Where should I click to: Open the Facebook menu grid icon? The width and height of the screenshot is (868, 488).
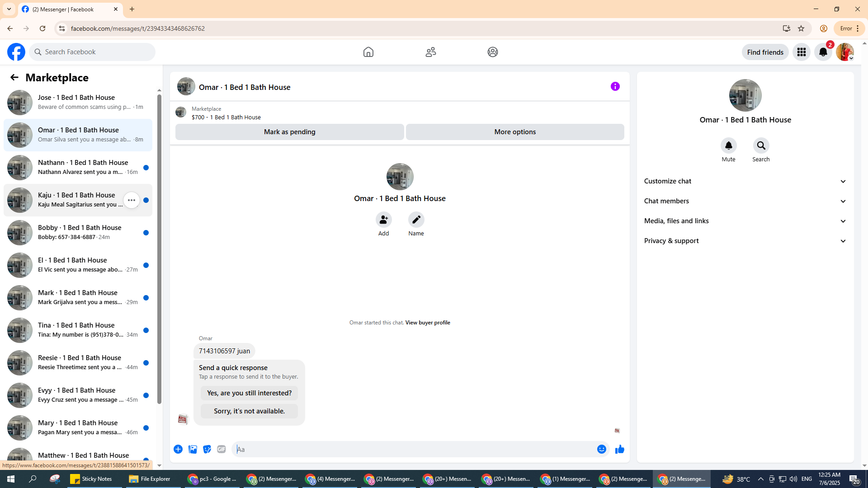pyautogui.click(x=801, y=52)
